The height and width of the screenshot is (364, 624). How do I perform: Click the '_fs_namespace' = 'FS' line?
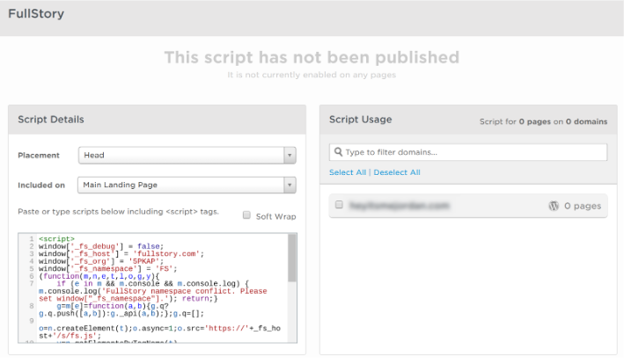[108, 269]
